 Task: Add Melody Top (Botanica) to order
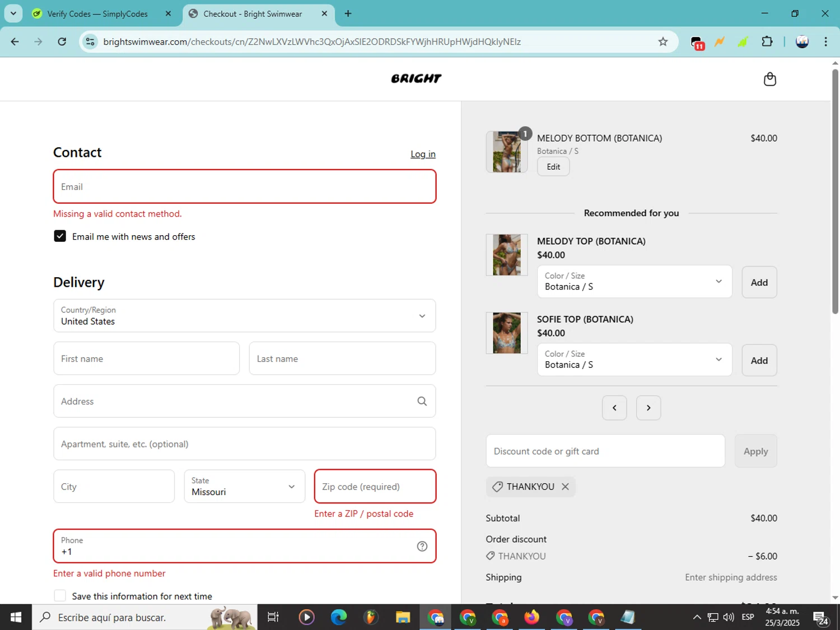[759, 282]
